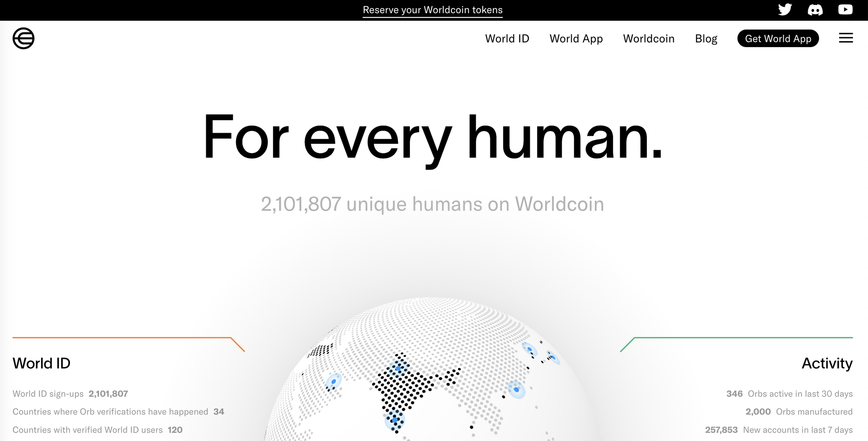The height and width of the screenshot is (441, 868).
Task: Navigate to the World App page
Action: pos(576,39)
